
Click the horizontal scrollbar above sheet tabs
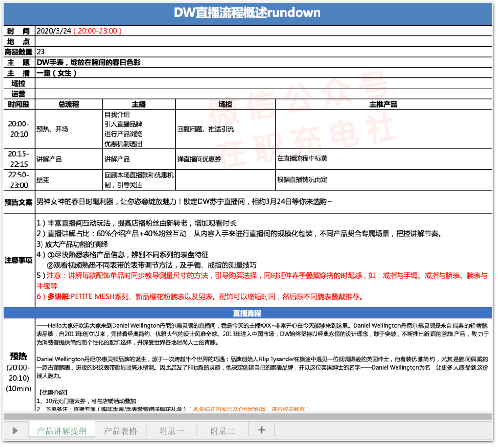[x=248, y=417]
